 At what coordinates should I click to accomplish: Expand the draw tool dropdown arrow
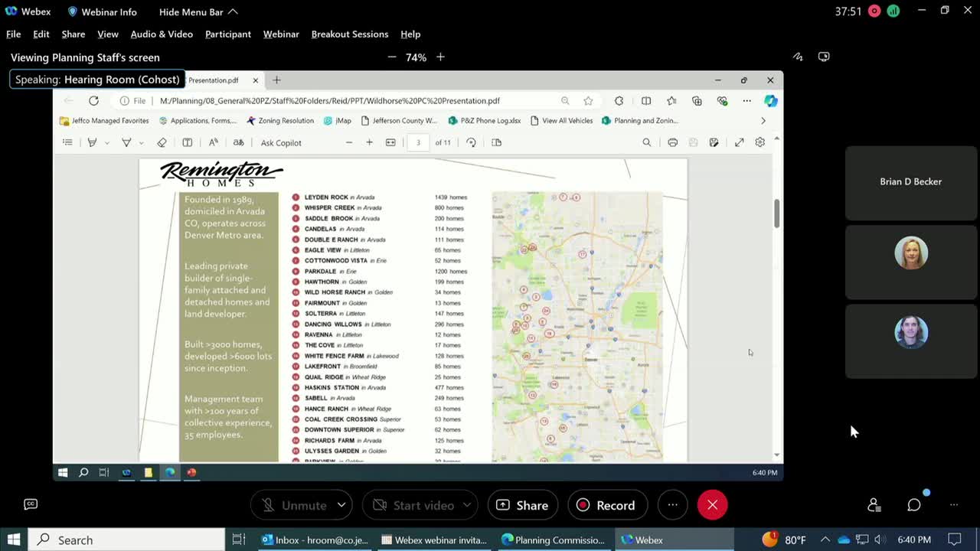coord(141,143)
